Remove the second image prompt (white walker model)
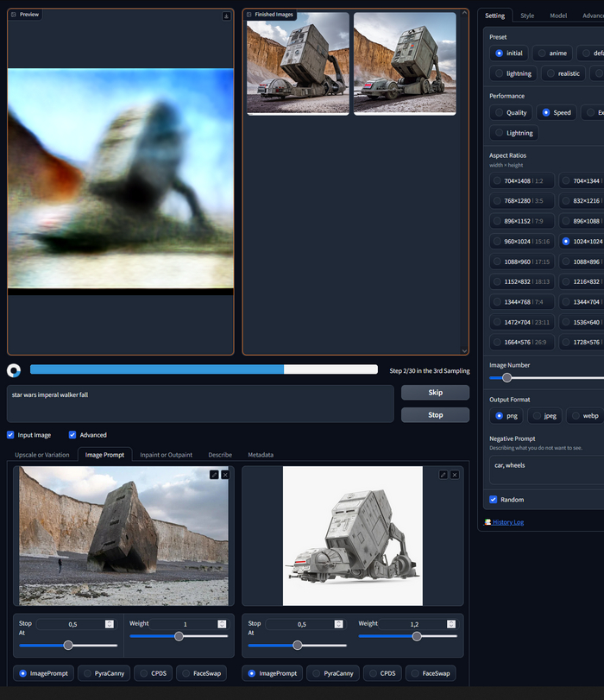Screen dimensions: 604x700 tap(455, 475)
